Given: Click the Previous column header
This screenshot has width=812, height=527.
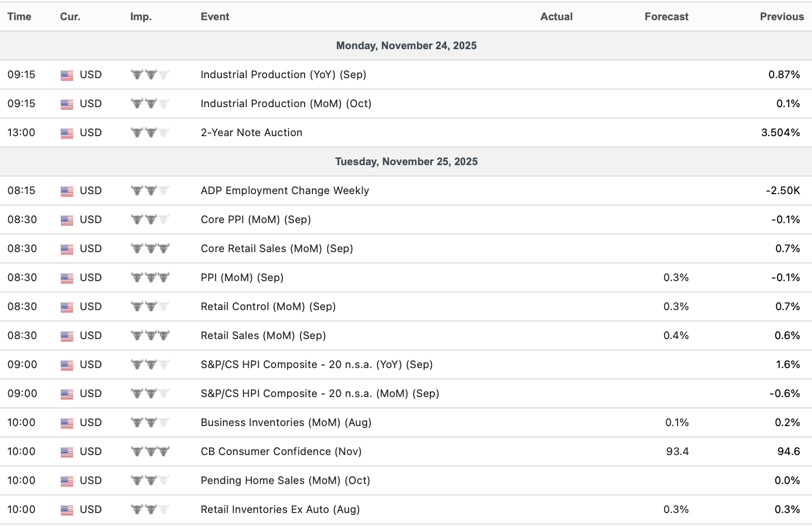Looking at the screenshot, I should tap(781, 17).
